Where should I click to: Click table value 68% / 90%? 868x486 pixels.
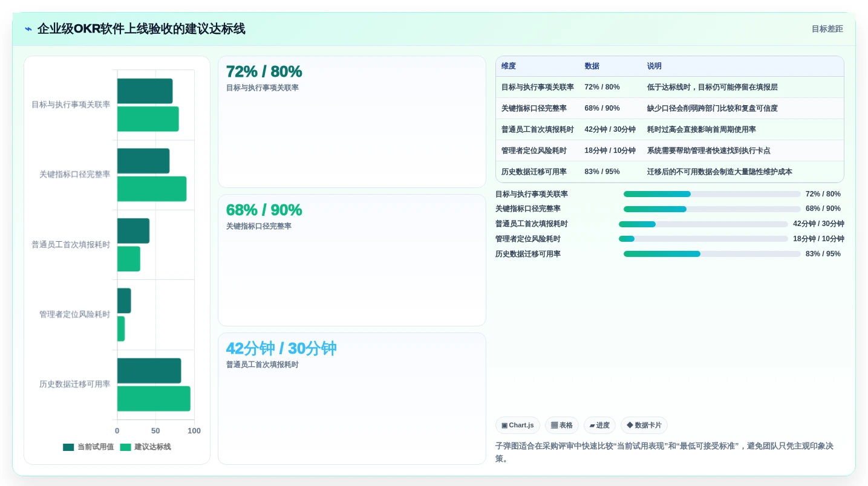click(x=602, y=108)
